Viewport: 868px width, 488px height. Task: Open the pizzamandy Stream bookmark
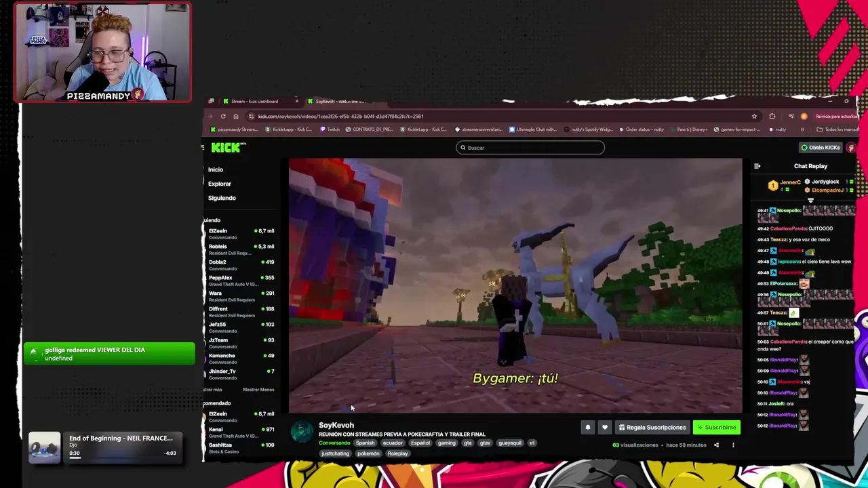[235, 129]
